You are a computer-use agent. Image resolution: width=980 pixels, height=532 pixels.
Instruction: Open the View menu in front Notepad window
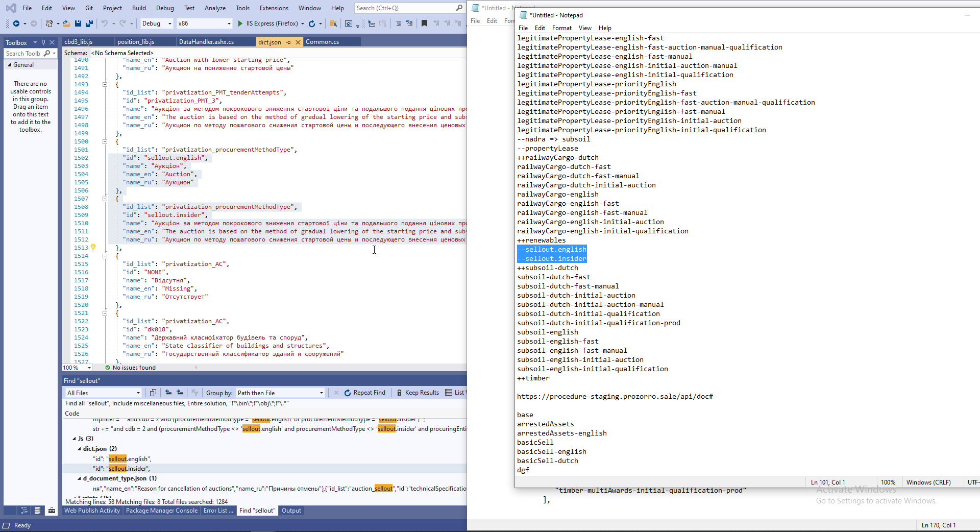click(585, 28)
